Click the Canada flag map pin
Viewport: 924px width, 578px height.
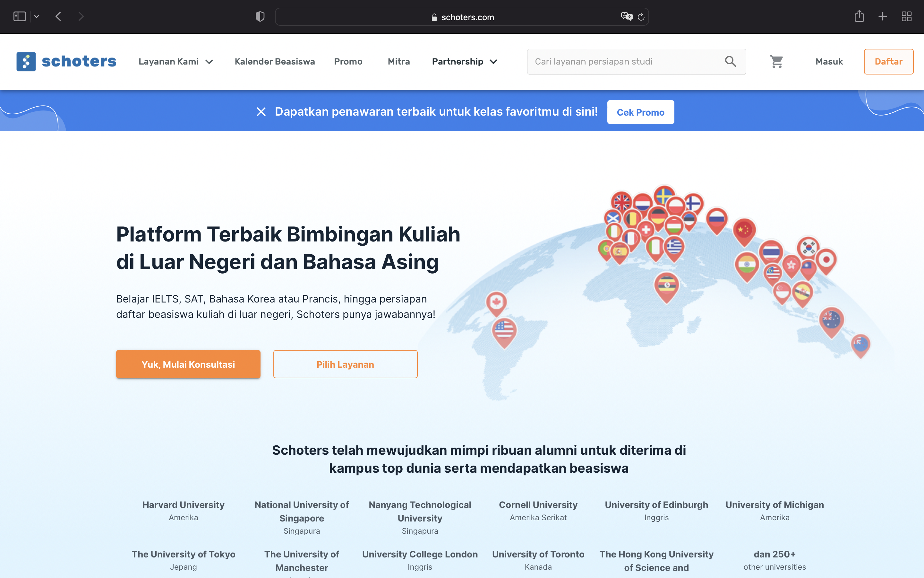click(496, 303)
